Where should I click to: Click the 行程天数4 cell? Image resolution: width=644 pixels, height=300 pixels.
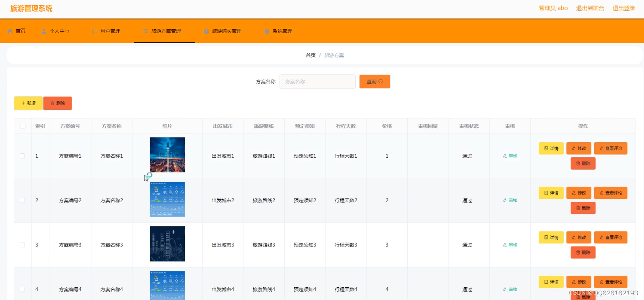[x=346, y=289]
